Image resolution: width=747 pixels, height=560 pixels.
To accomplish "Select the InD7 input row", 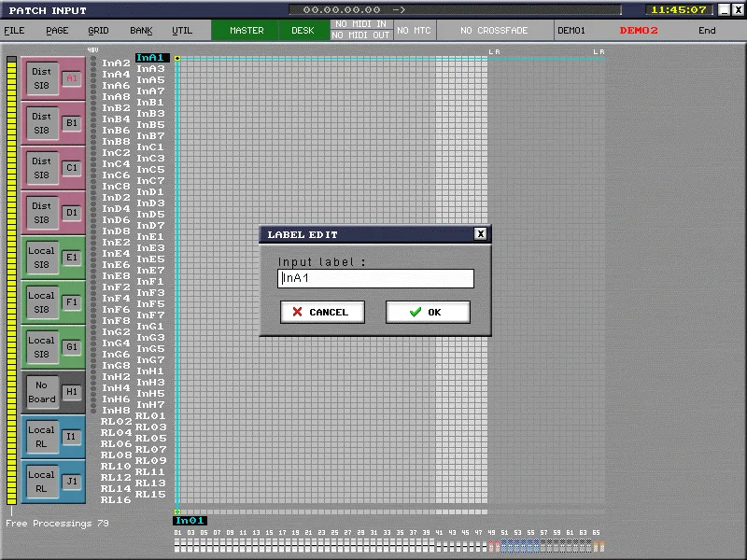I will [x=150, y=225].
